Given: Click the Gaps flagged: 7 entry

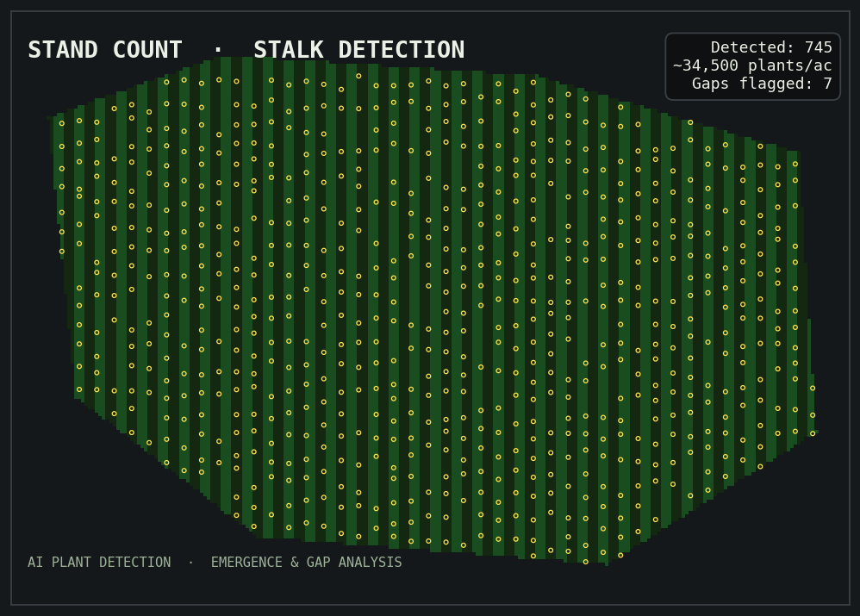Looking at the screenshot, I should click(x=762, y=84).
